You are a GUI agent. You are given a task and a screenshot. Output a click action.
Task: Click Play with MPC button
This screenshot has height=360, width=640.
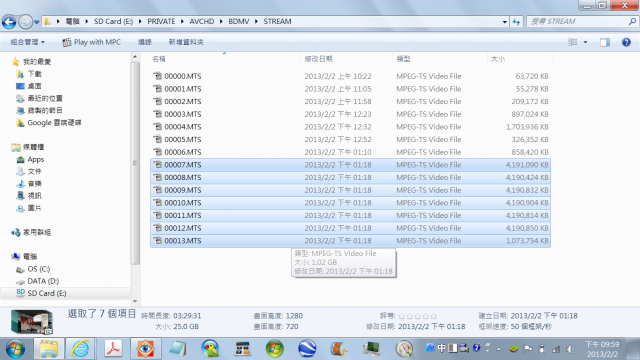click(92, 42)
